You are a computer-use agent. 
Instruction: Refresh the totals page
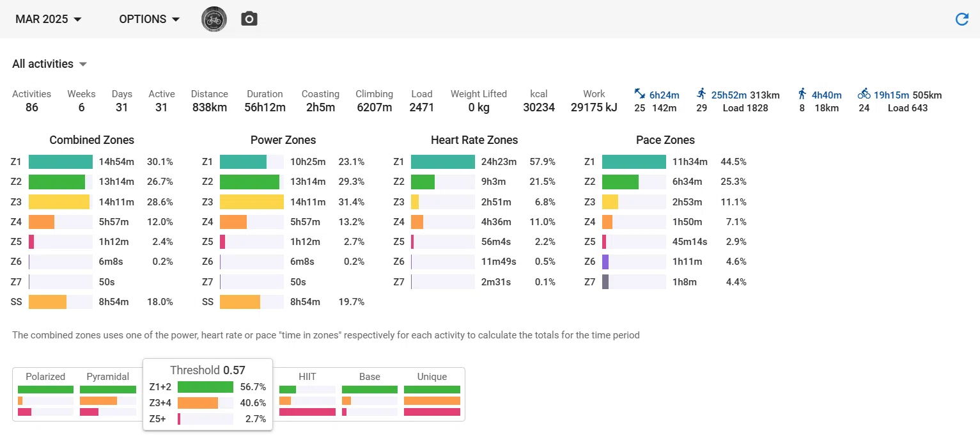(961, 19)
